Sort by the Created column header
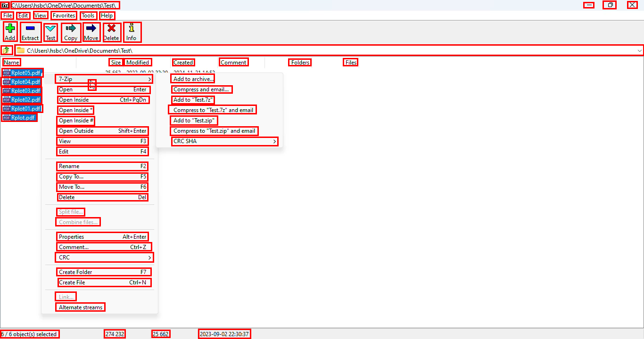The height and width of the screenshot is (339, 644). pos(183,62)
